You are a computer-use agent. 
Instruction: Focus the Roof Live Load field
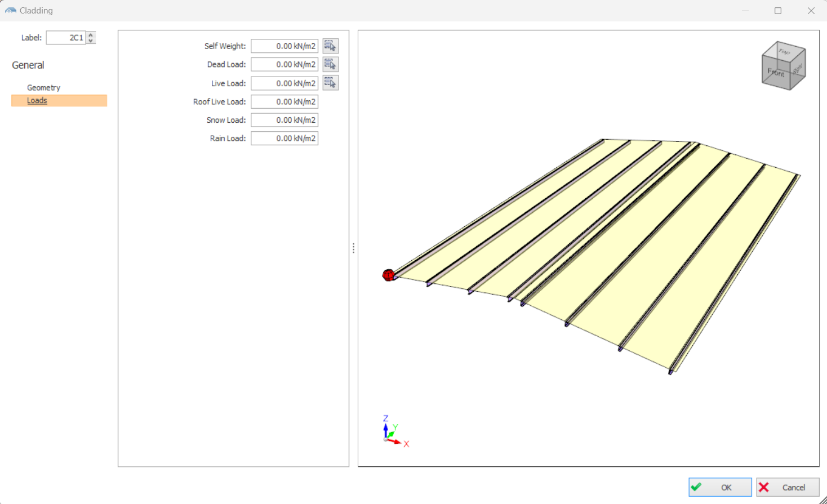pos(284,102)
